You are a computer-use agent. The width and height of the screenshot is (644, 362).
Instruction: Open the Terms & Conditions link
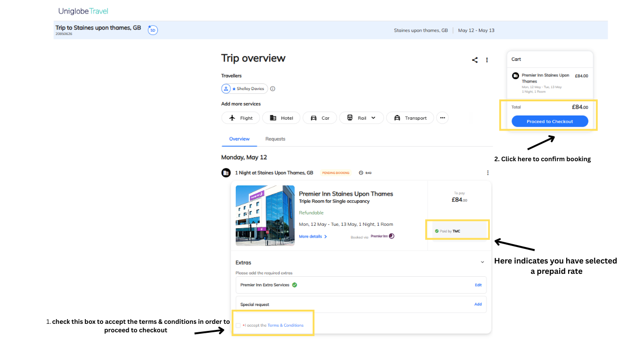[286, 325]
